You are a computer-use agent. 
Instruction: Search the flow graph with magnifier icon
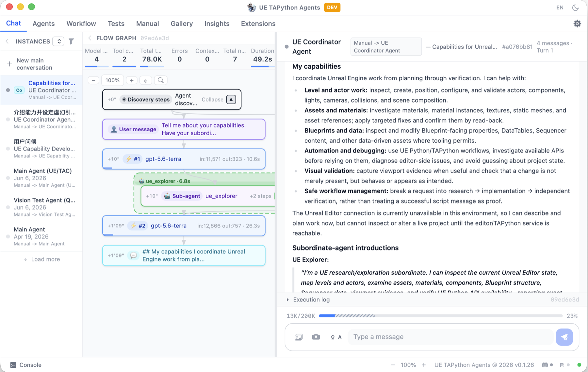coord(161,80)
